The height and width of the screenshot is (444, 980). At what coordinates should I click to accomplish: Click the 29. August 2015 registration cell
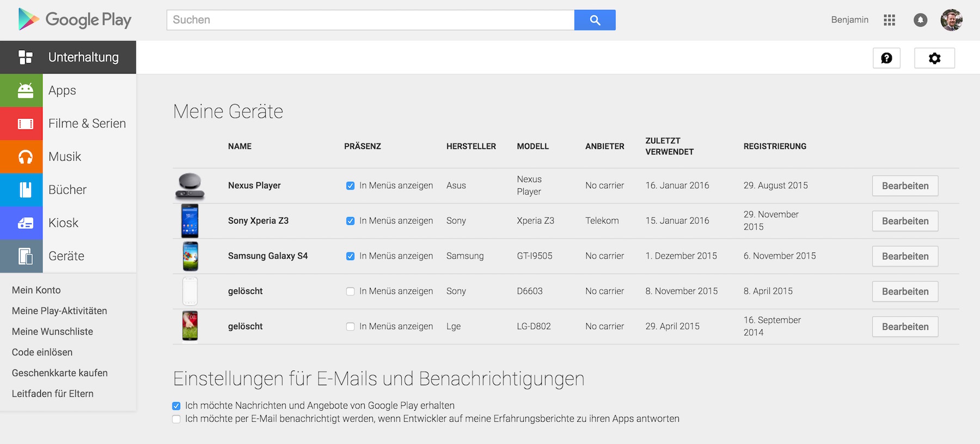click(776, 186)
